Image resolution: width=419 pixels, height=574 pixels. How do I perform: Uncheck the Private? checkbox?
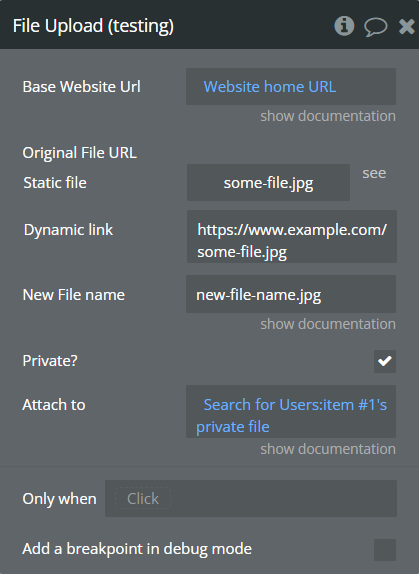[385, 361]
